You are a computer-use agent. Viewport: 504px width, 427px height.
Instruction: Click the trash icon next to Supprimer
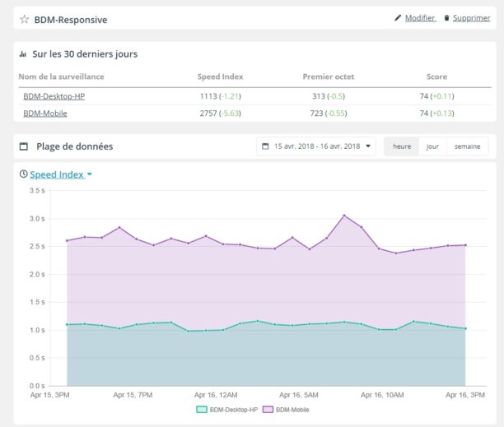click(x=446, y=17)
